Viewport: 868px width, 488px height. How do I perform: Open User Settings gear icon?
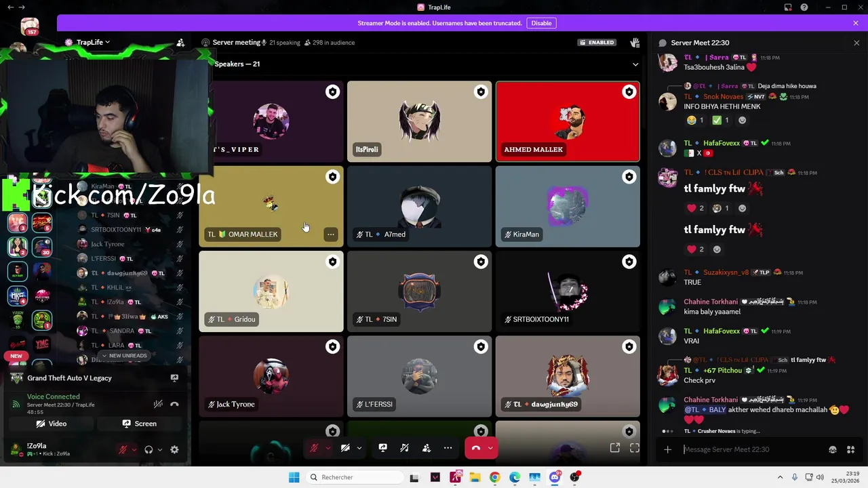coord(174,449)
